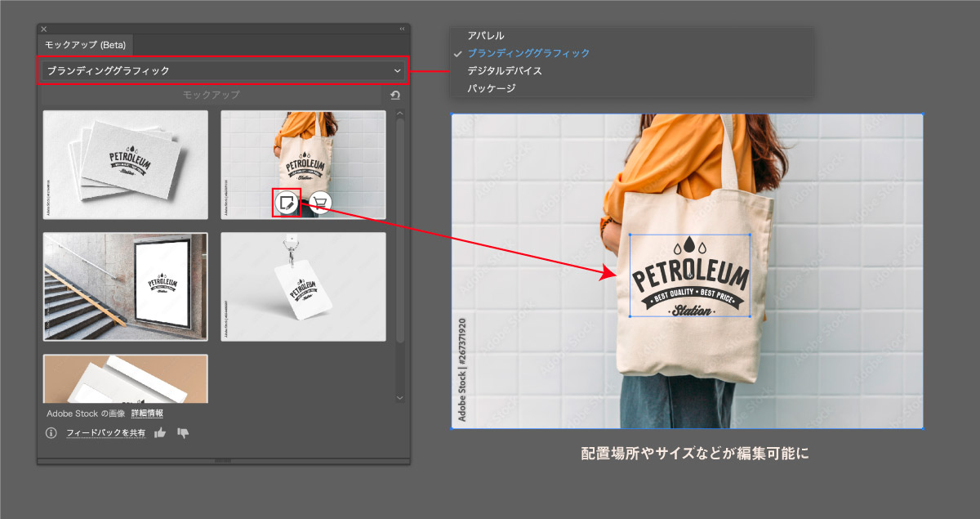Image resolution: width=980 pixels, height=519 pixels.
Task: Click the shopping cart icon on tote bag thumbnail
Action: tap(320, 203)
